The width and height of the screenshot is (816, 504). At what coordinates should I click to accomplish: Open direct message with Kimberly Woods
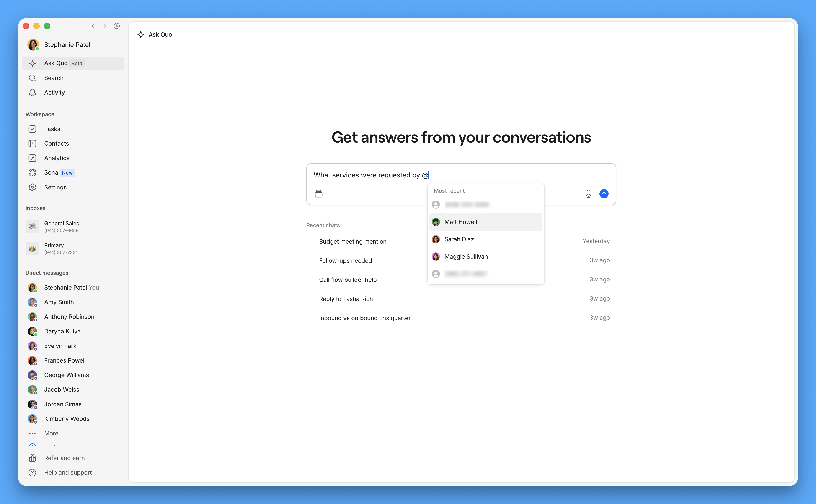tap(73, 419)
